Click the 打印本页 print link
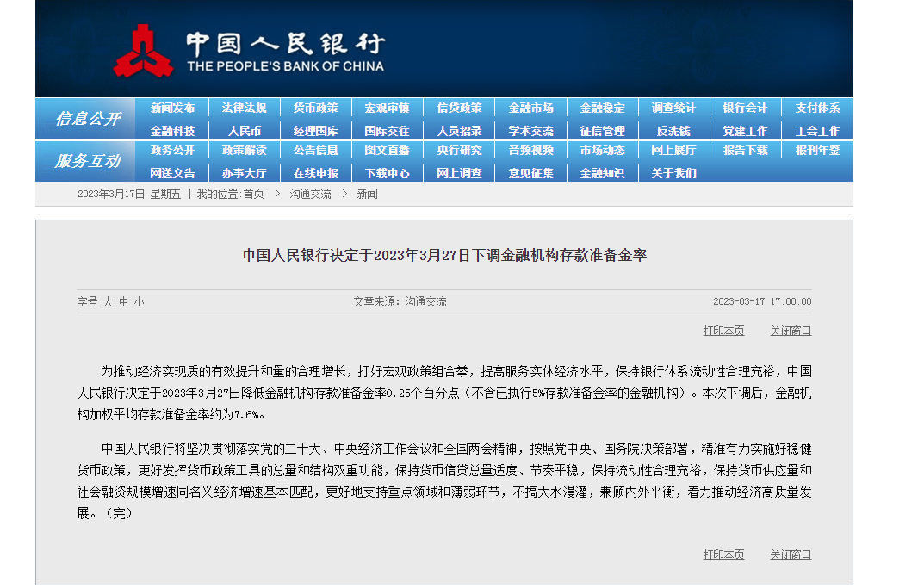 point(725,330)
